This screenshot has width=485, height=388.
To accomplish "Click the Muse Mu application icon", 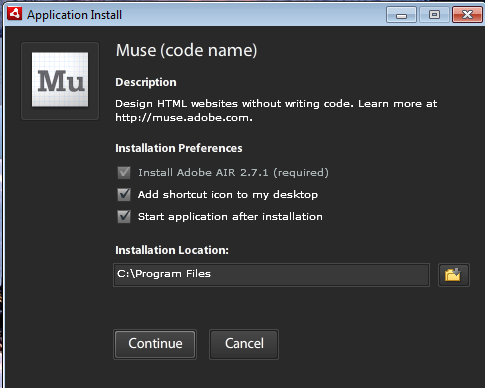I will pos(60,80).
